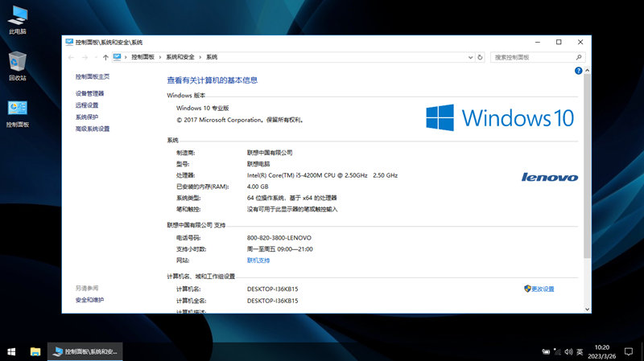Maximize the system window
The height and width of the screenshot is (361, 644).
pos(559,42)
